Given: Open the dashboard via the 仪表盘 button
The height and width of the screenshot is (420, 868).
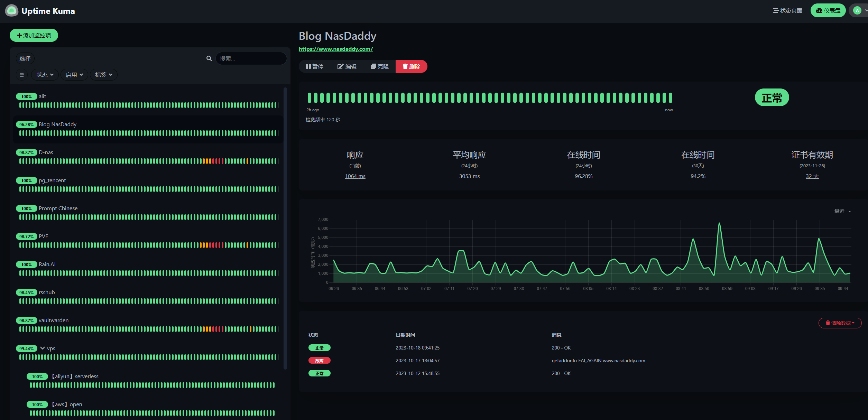Looking at the screenshot, I should (x=828, y=10).
